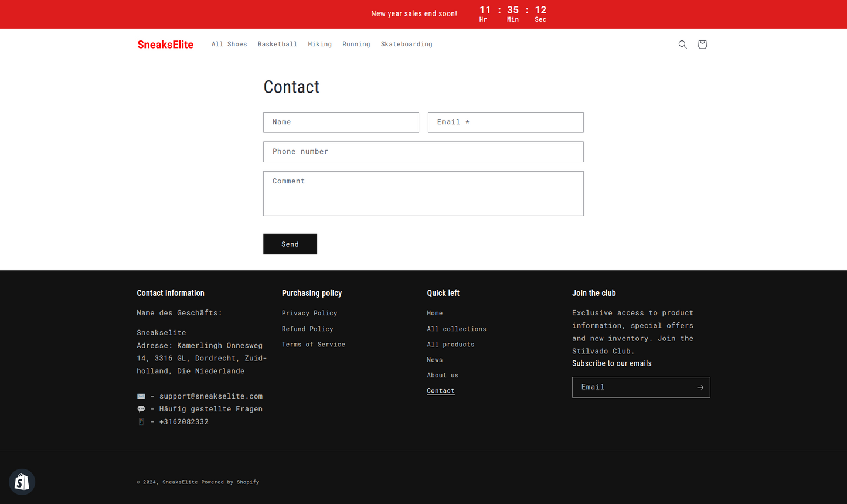Click the speech bubble icon beside Häufig gestellte Fragen
This screenshot has height=504, width=847.
click(x=141, y=408)
